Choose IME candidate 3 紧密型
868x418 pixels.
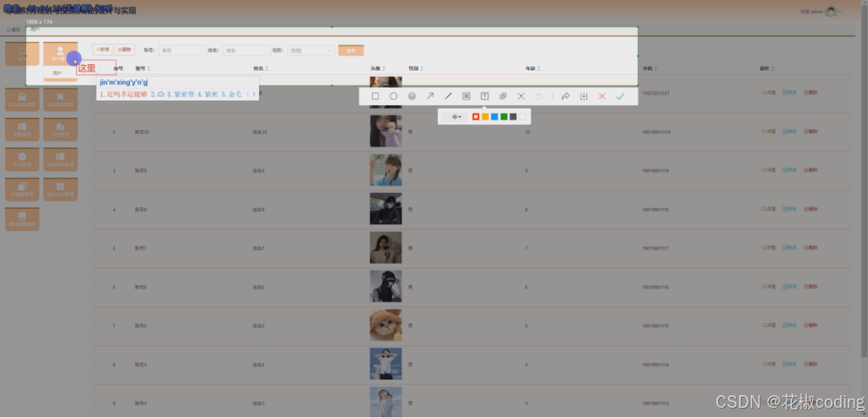coord(181,95)
